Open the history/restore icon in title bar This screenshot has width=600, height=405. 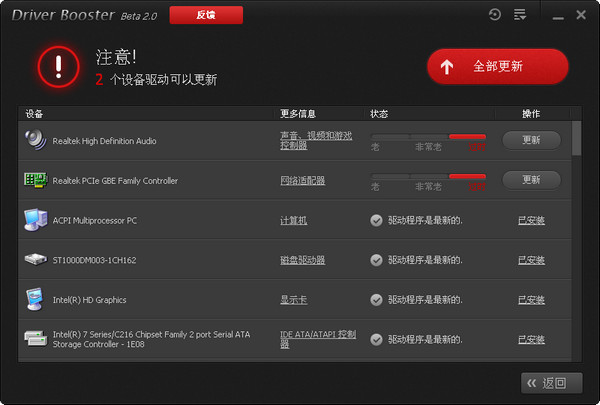click(495, 15)
